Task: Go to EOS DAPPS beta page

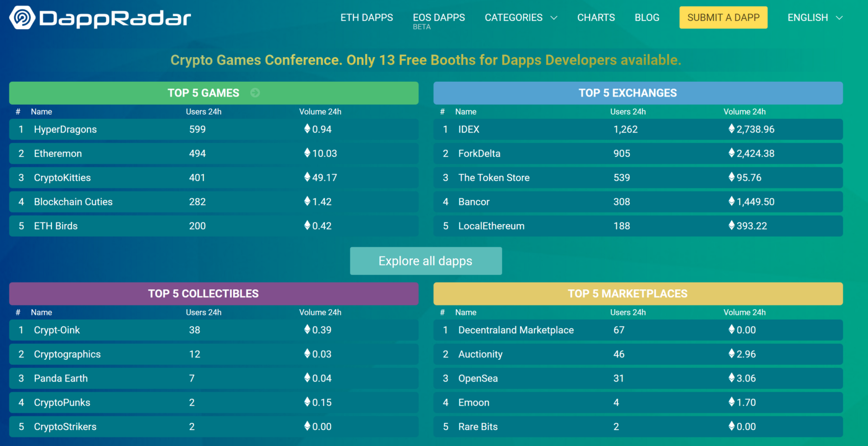Action: tap(439, 20)
